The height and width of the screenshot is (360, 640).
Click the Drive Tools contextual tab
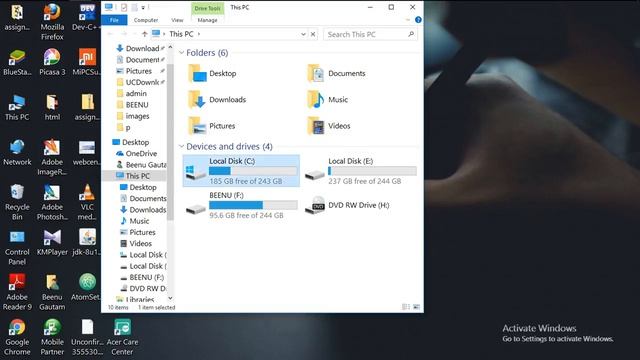click(207, 8)
